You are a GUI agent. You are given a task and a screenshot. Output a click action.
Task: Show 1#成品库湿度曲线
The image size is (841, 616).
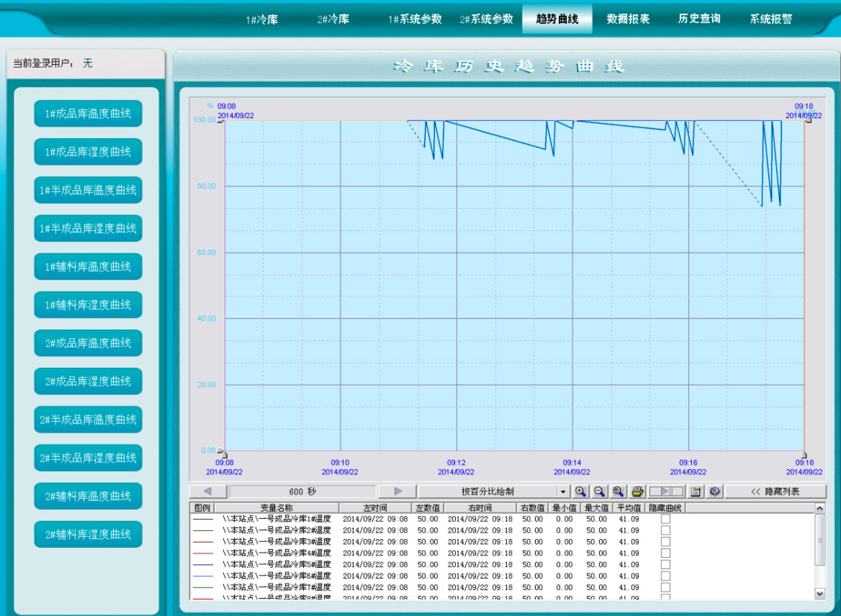pyautogui.click(x=88, y=152)
